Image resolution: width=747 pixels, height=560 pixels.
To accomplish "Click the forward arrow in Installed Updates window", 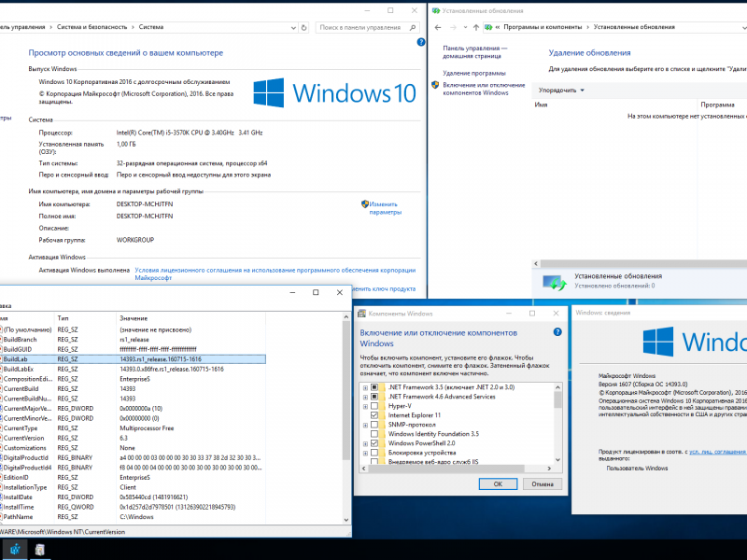I will pyautogui.click(x=453, y=27).
